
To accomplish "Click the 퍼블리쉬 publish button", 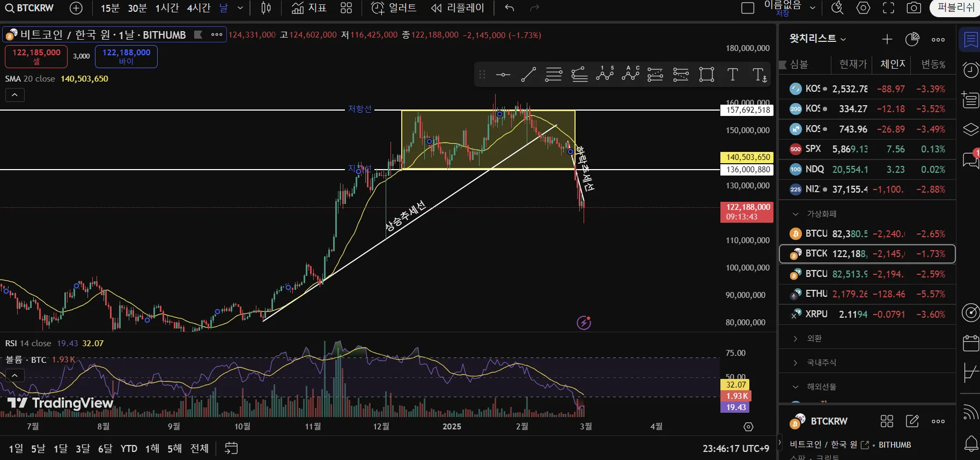I will coord(955,8).
